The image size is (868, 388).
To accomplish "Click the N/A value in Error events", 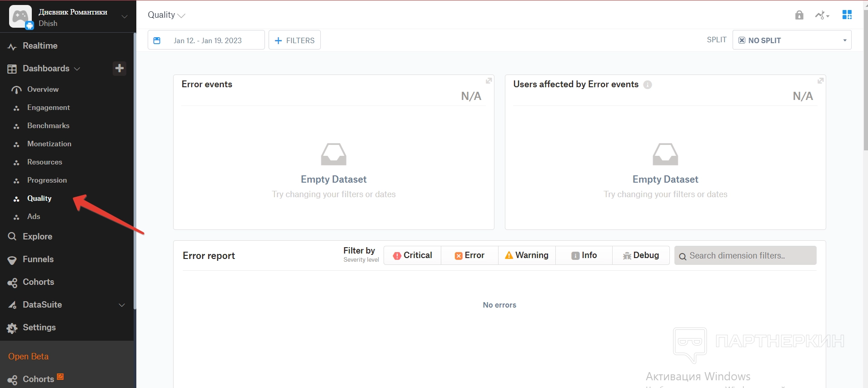I will (471, 96).
